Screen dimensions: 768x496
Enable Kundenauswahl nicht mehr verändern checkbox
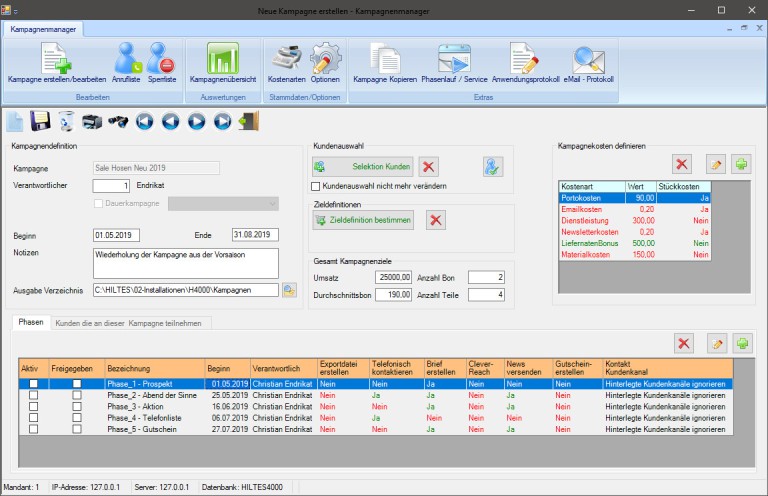317,186
